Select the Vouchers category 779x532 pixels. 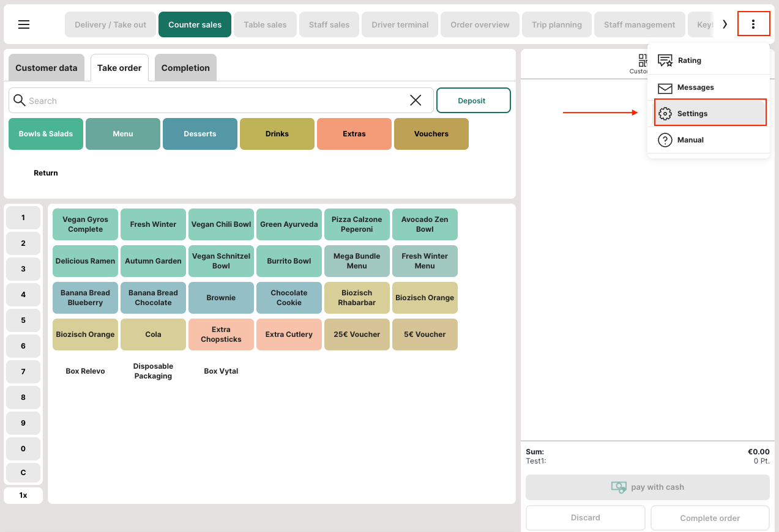click(x=431, y=134)
